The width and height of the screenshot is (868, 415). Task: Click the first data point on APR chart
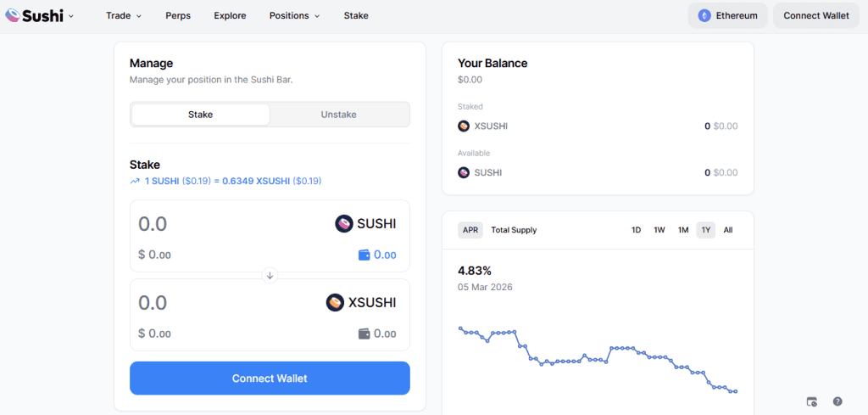pyautogui.click(x=460, y=328)
